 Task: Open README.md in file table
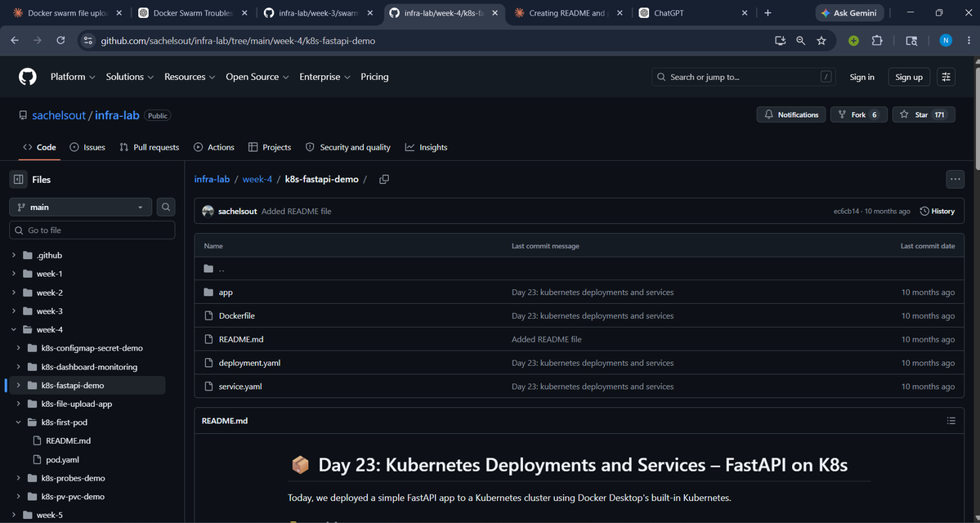coord(240,339)
